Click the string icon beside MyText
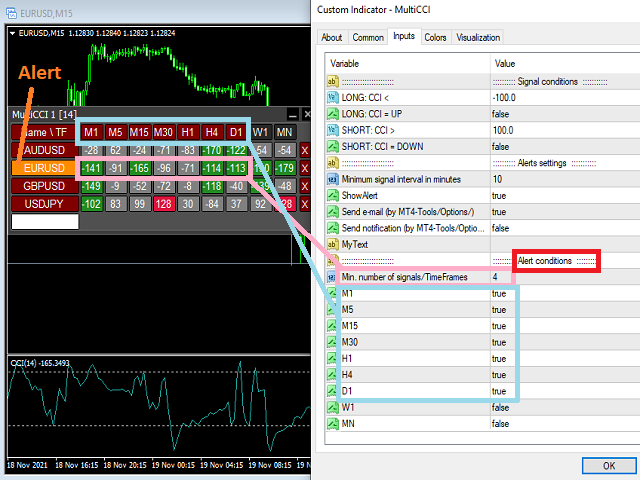The width and height of the screenshot is (640, 480). click(x=333, y=244)
